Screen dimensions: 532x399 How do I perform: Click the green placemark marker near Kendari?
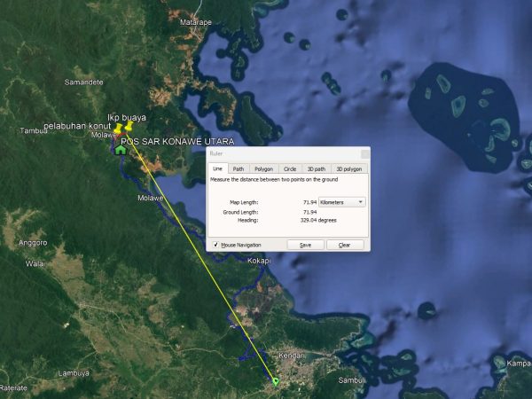(275, 381)
